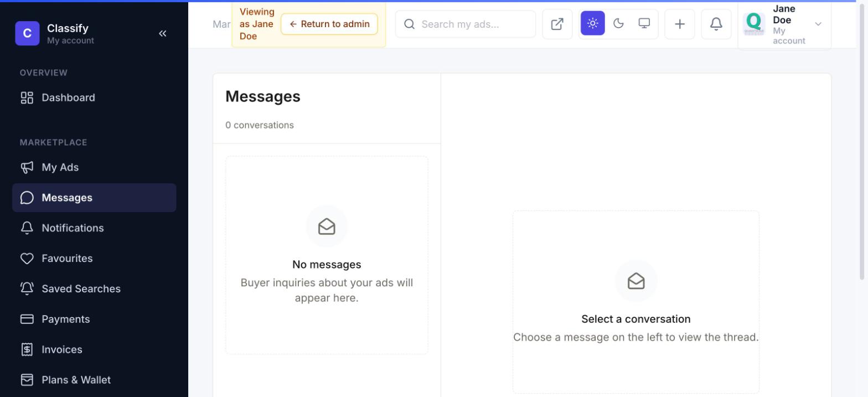The height and width of the screenshot is (397, 868).
Task: Click the Notifications bell icon in sidebar
Action: tap(27, 228)
